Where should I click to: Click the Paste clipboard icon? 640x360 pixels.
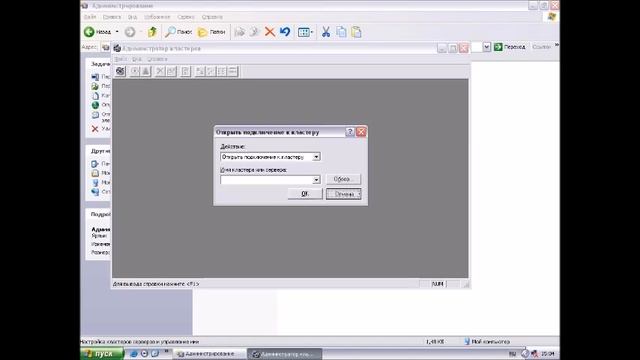pyautogui.click(x=356, y=32)
